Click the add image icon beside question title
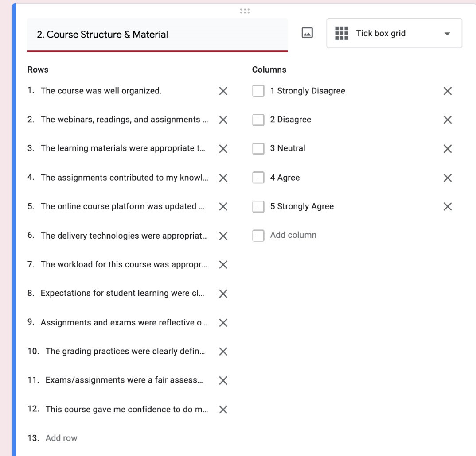476x456 pixels. point(307,33)
